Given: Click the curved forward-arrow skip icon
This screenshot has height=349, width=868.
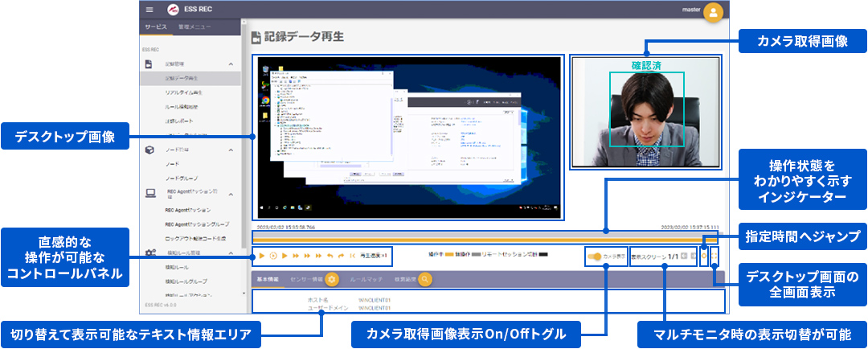Looking at the screenshot, I should (x=341, y=256).
